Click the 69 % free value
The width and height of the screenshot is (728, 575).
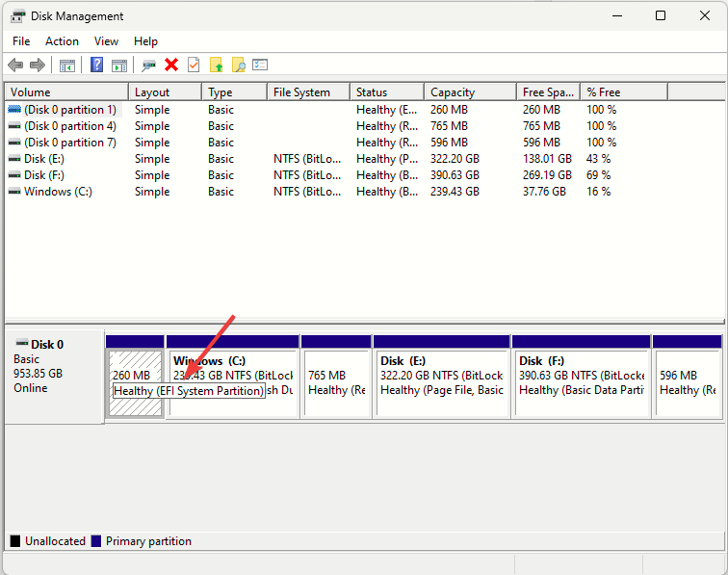click(598, 175)
